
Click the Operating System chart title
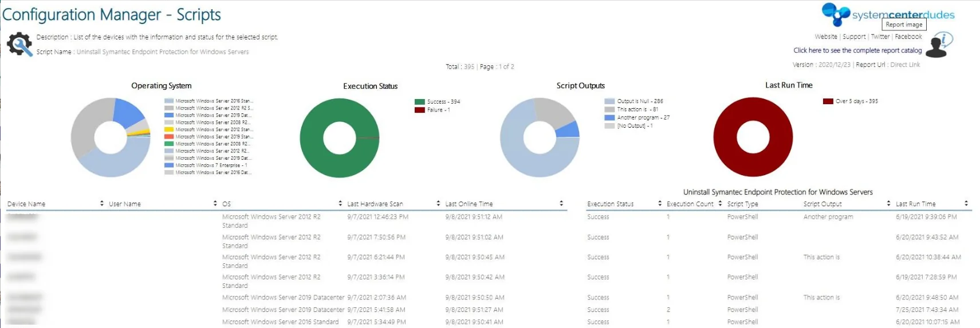(162, 85)
